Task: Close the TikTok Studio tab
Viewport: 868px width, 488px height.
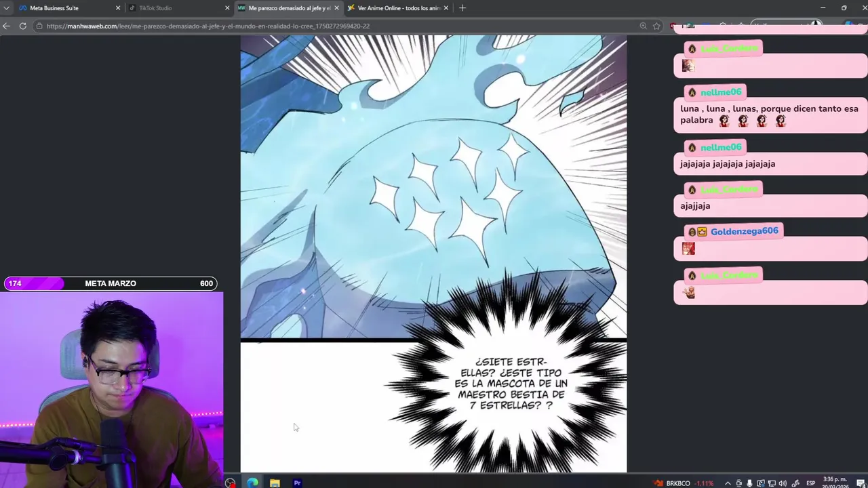Action: pos(227,8)
